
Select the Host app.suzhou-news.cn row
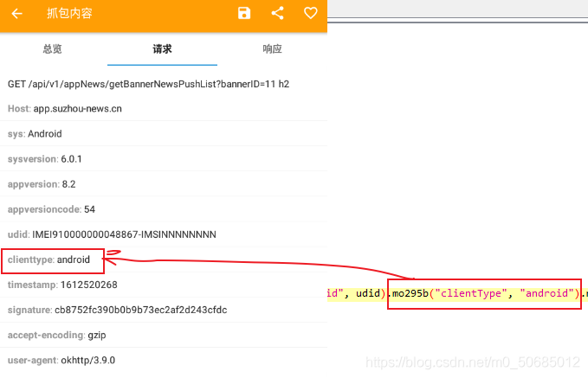tap(164, 109)
